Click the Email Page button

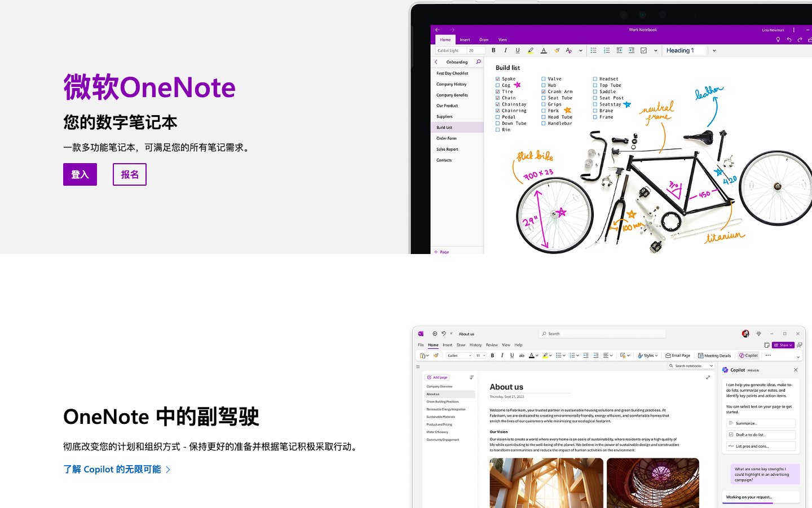[x=678, y=356]
